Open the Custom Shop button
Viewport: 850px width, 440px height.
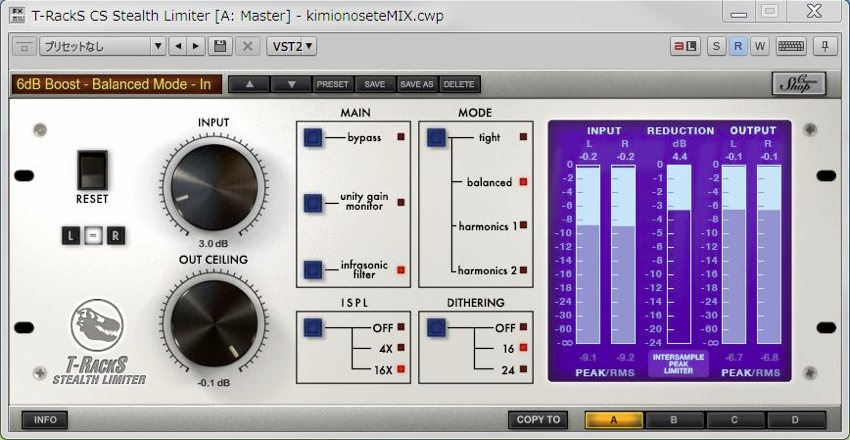point(799,83)
